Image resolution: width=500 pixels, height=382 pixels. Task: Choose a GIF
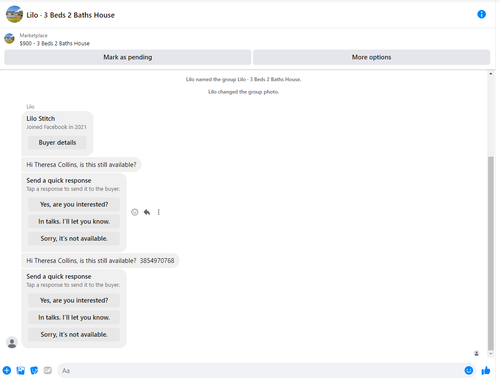[48, 370]
